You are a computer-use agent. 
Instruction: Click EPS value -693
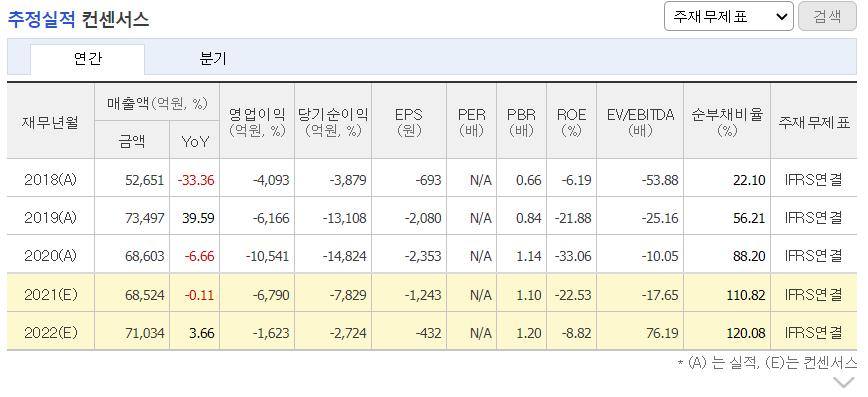tap(428, 181)
